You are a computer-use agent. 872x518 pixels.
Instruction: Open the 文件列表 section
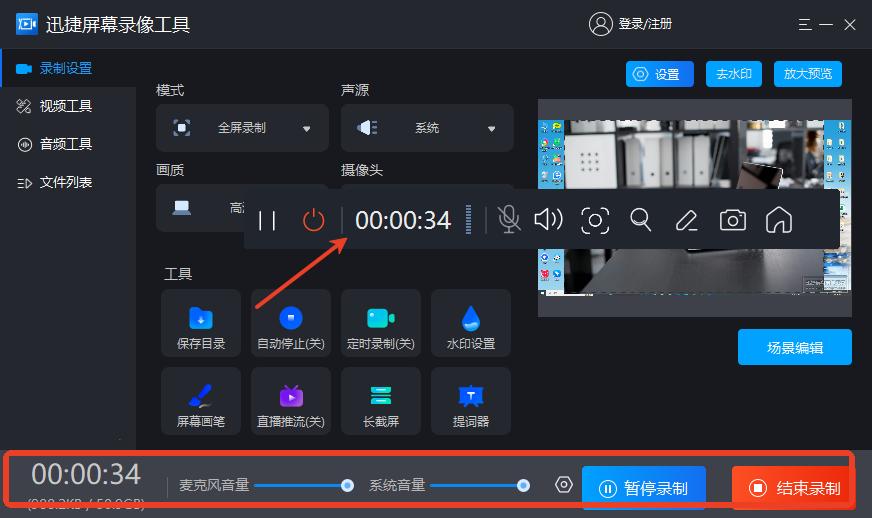coord(68,182)
